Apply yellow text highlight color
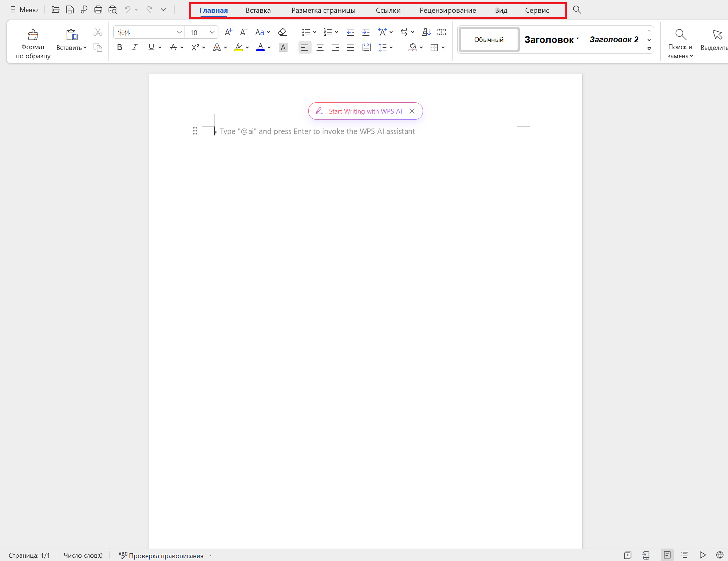The height and width of the screenshot is (561, 728). (x=238, y=47)
